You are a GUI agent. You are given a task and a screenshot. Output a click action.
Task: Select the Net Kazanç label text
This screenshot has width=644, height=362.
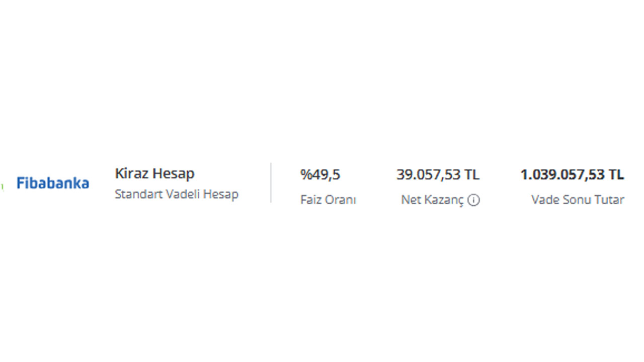coord(432,200)
